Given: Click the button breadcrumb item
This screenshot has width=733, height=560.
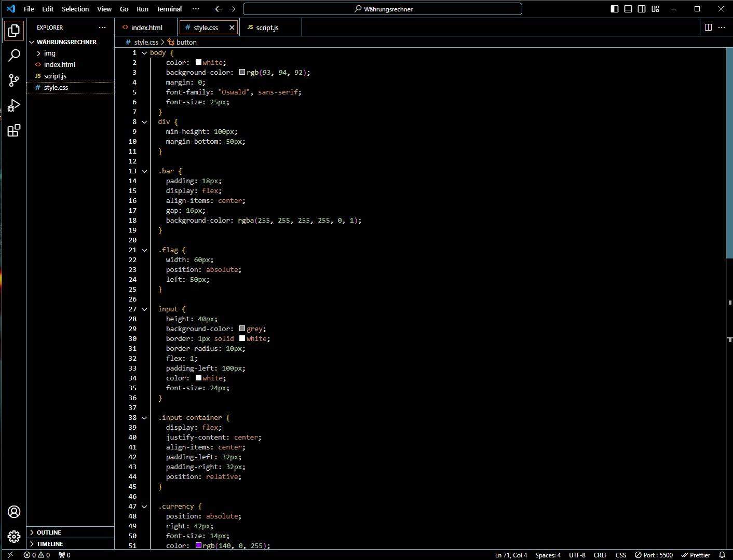Looking at the screenshot, I should coord(182,42).
